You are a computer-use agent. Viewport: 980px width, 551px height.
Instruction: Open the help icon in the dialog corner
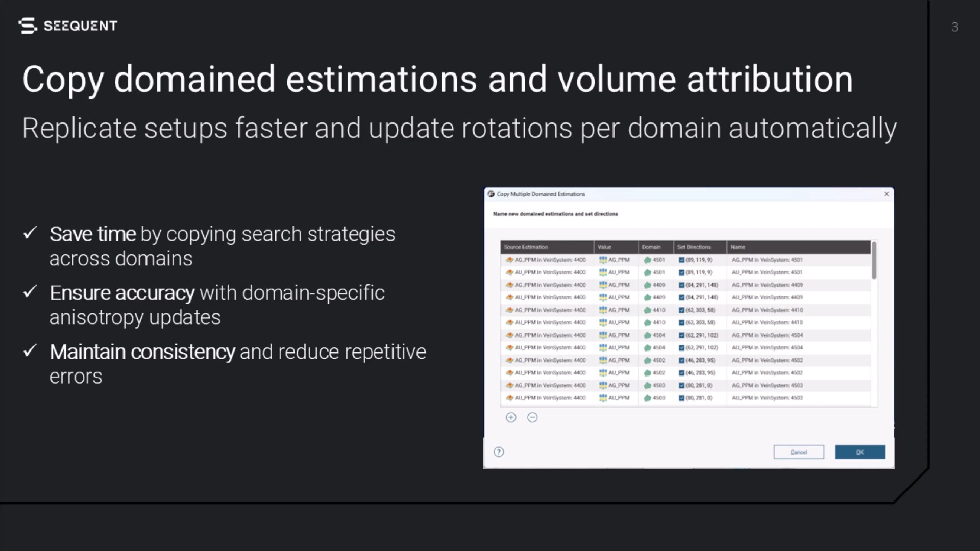[499, 452]
